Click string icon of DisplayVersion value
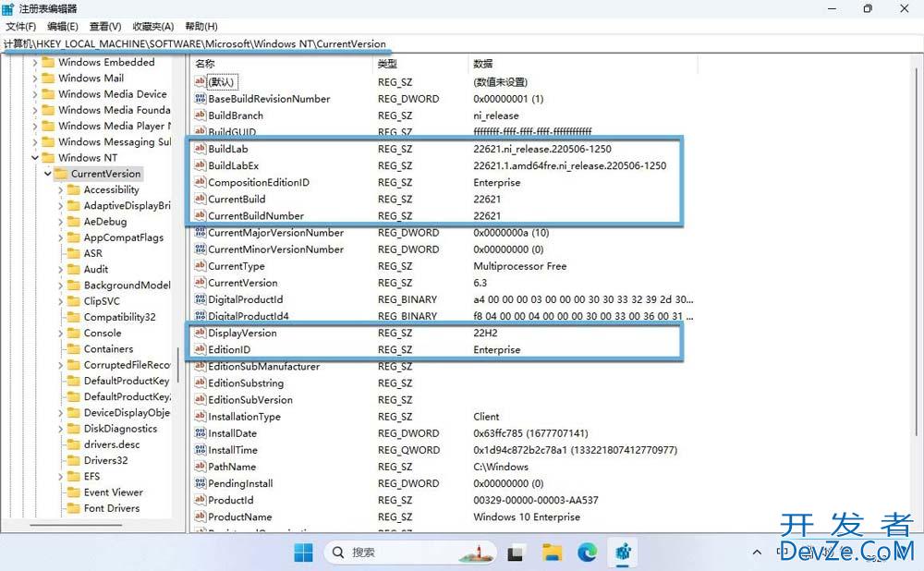The width and height of the screenshot is (924, 571). click(201, 333)
